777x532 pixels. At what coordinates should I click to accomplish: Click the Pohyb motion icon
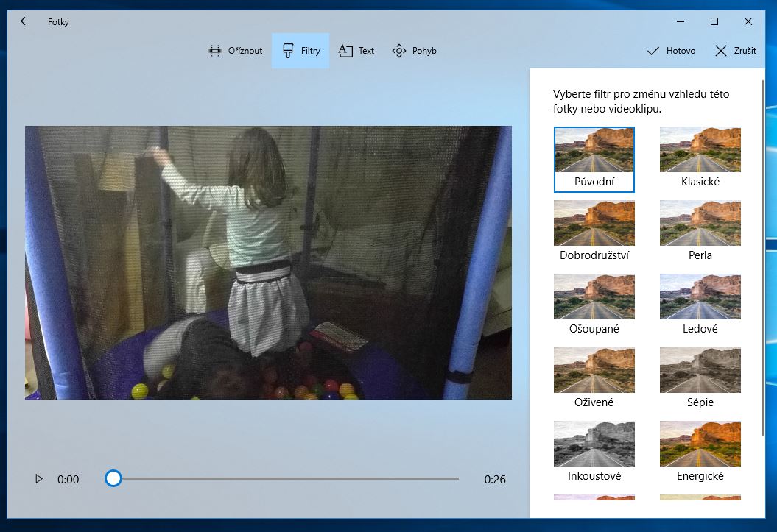coord(399,51)
